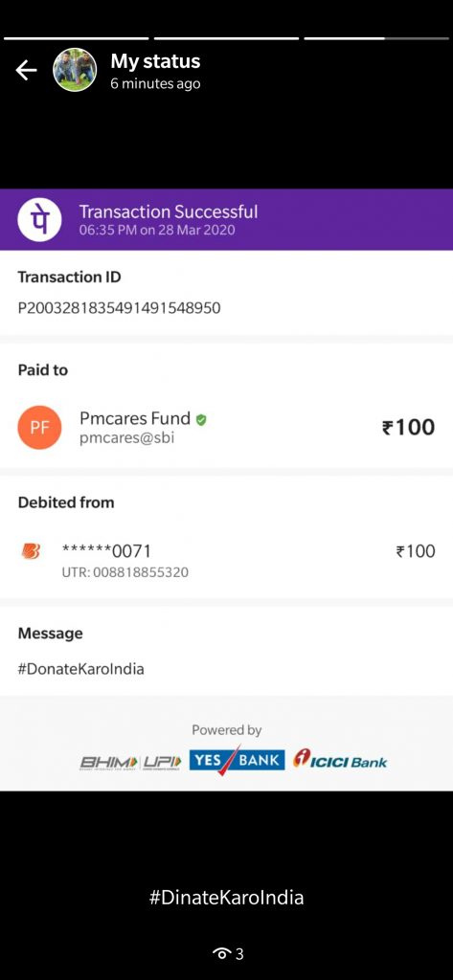Jump to the first status progress segment
This screenshot has height=980, width=453.
tap(77, 38)
